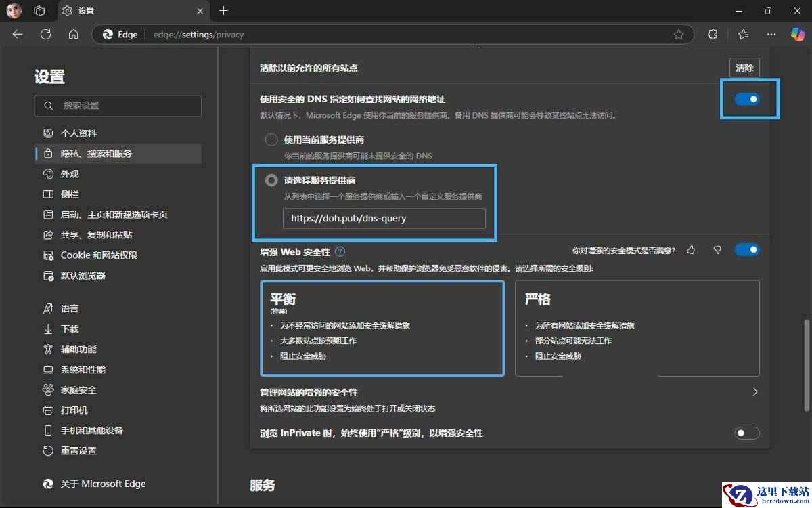Click the help question icon beside 增强 Web 安全性
This screenshot has width=812, height=508.
(340, 251)
